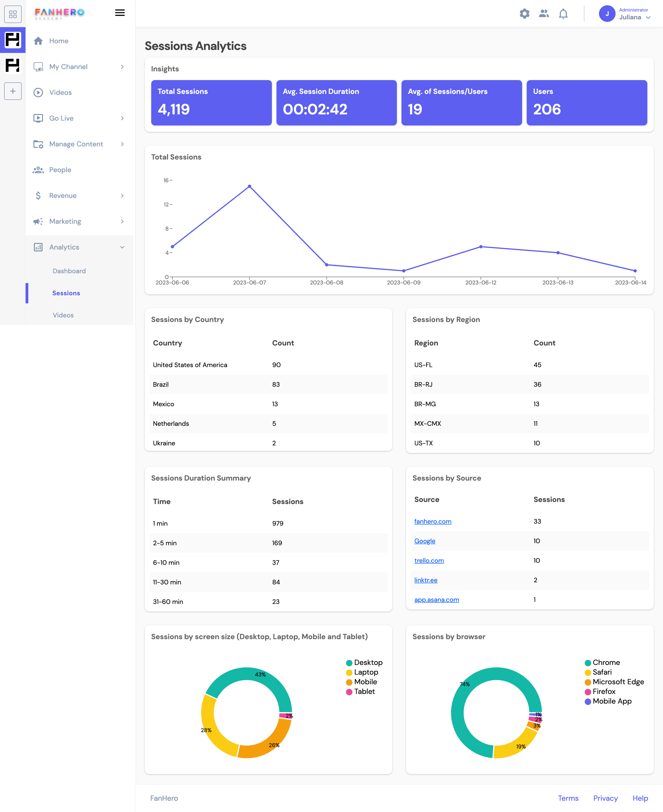Go to Analytics Dashboard submenu item
This screenshot has width=663, height=812.
pos(69,271)
